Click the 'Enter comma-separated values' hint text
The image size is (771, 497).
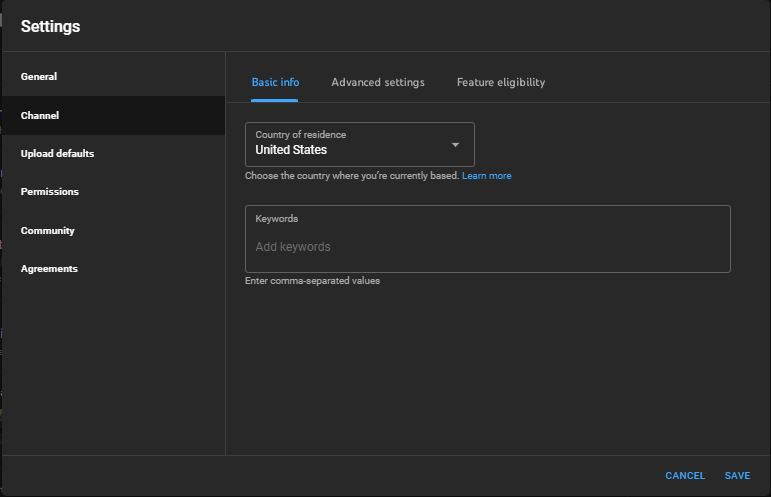click(x=312, y=281)
